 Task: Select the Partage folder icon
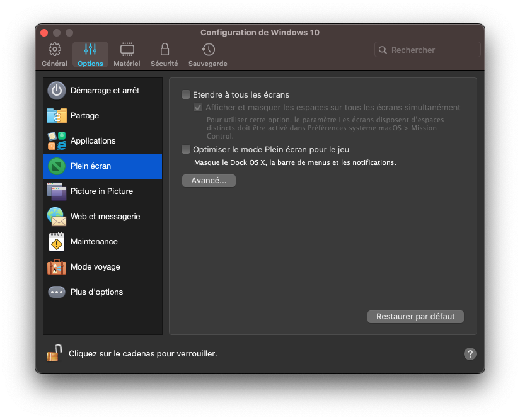point(57,116)
